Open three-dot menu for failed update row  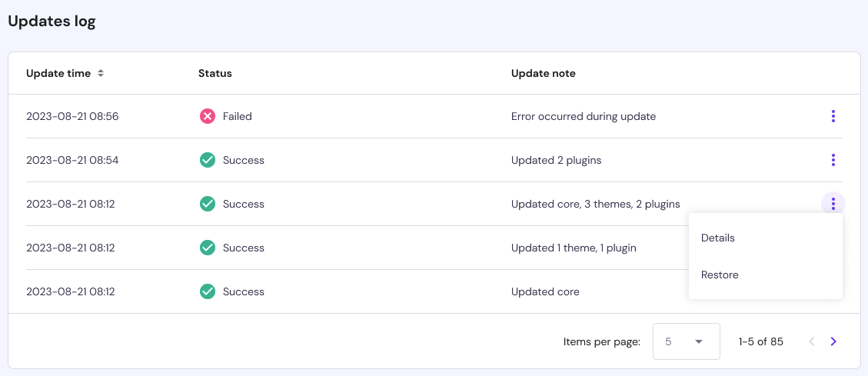click(x=833, y=117)
